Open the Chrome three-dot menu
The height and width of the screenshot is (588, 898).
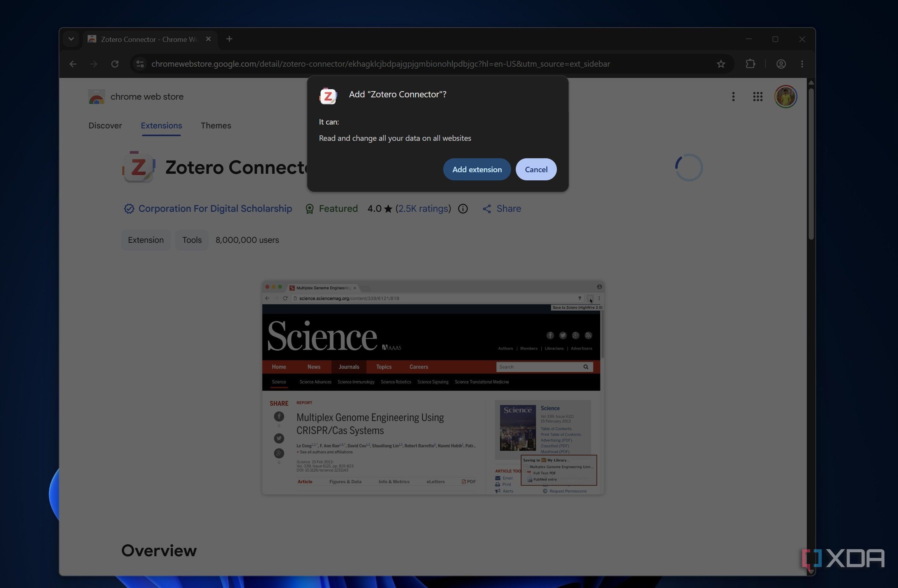click(802, 64)
